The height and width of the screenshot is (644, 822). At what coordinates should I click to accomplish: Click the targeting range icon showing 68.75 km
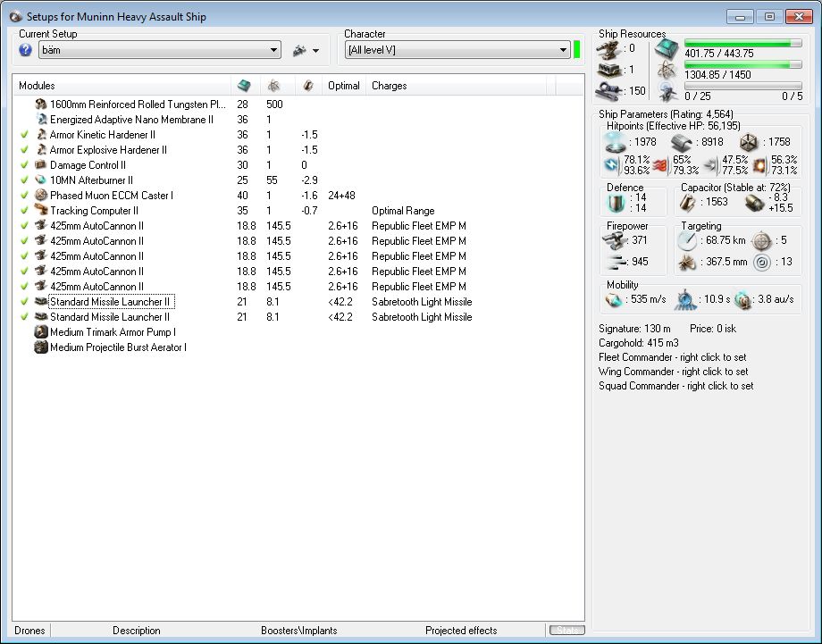687,241
